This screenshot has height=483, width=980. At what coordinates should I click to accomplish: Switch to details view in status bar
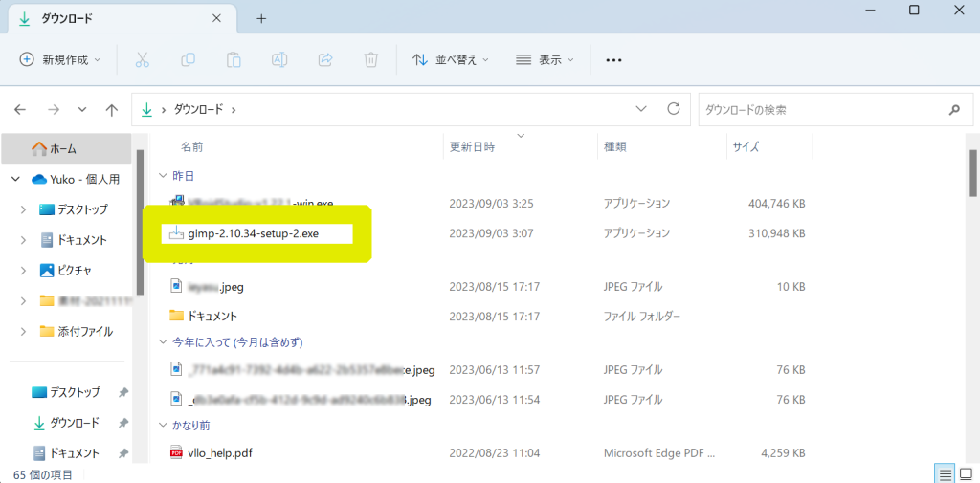point(946,473)
